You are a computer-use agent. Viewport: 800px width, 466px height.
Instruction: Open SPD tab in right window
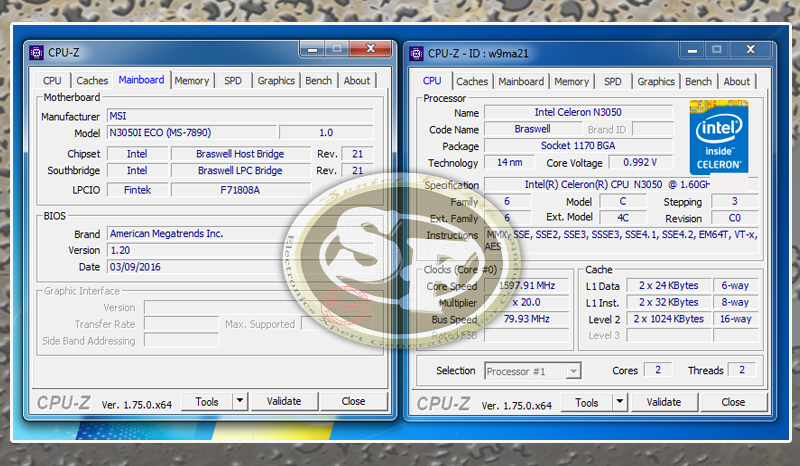(x=613, y=82)
